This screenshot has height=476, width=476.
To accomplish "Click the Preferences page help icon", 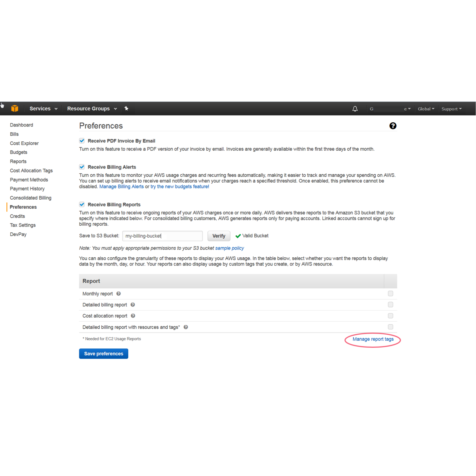I will click(x=393, y=126).
